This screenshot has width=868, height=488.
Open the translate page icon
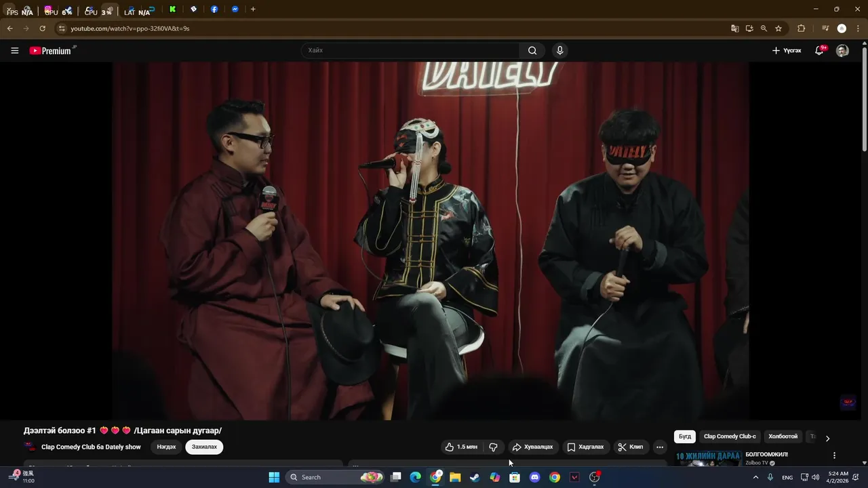pos(734,28)
